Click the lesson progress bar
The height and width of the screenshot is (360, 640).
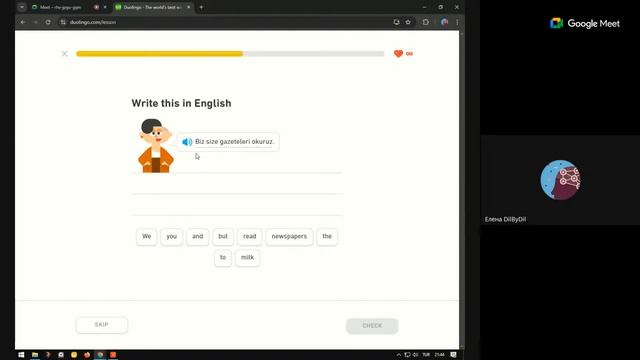230,53
